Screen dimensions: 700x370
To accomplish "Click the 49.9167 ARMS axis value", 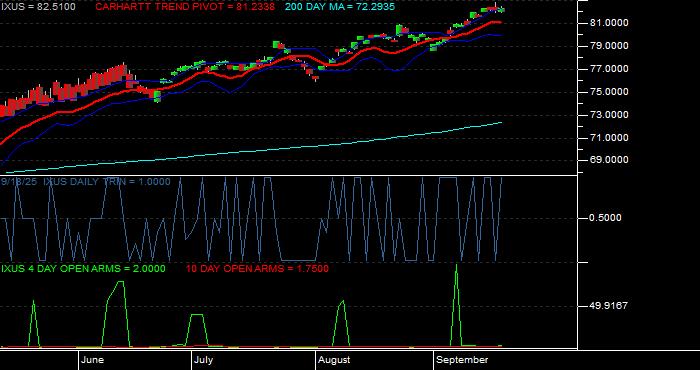I will (x=608, y=306).
